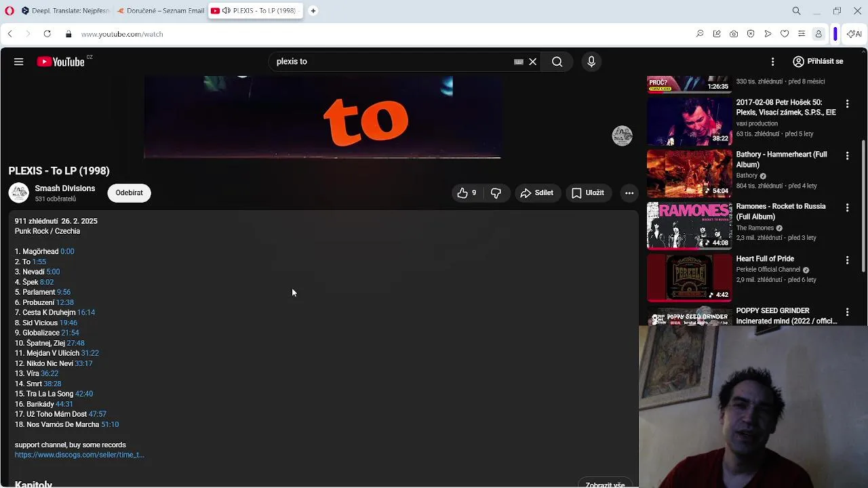Jump to To timestamp 1:55

point(39,262)
